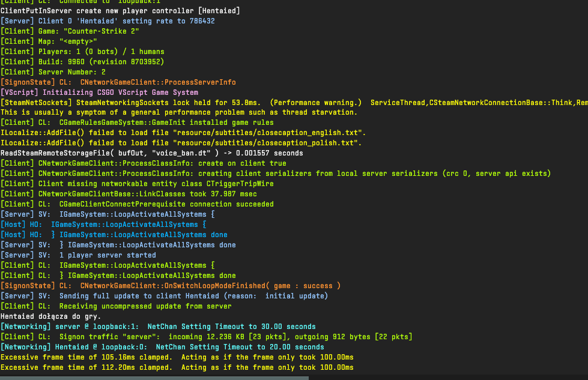Select the 'LinkClasses took 37.987 msec' line
This screenshot has width=588, height=380.
point(129,194)
